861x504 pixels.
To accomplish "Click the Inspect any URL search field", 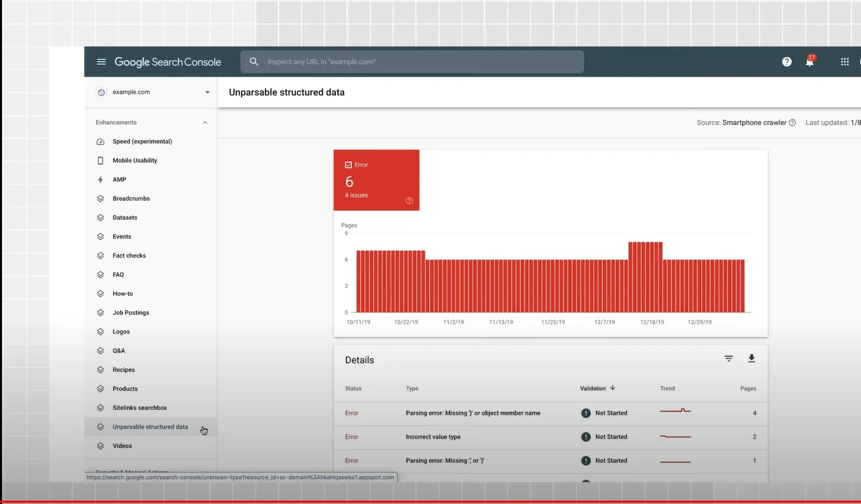I will tap(412, 62).
